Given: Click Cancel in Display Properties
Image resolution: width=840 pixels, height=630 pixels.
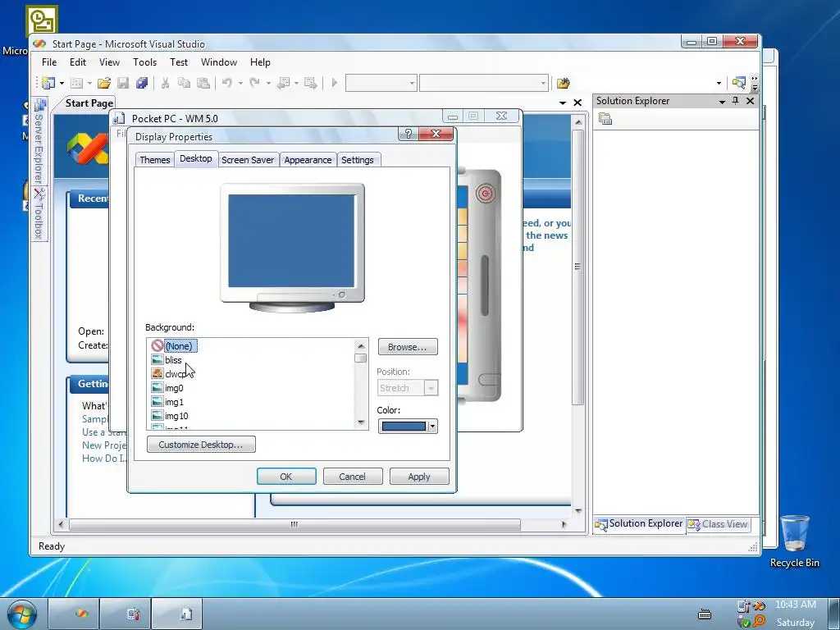Looking at the screenshot, I should point(353,477).
